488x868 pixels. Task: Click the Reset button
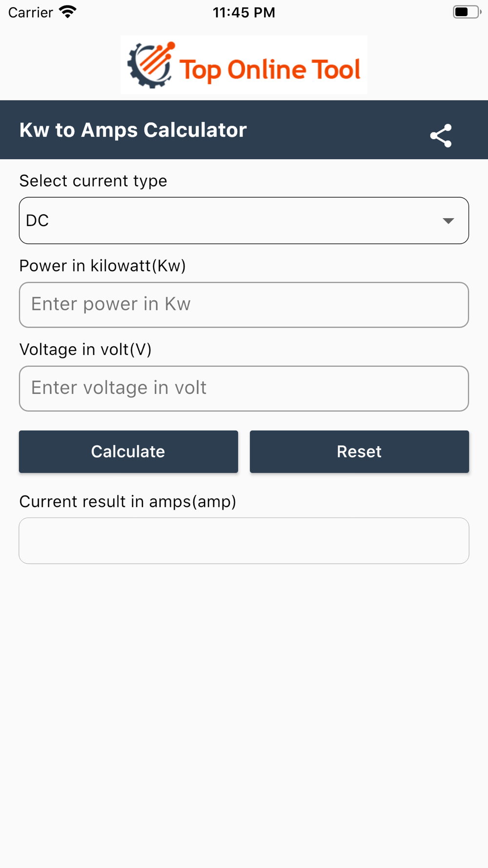pos(359,452)
